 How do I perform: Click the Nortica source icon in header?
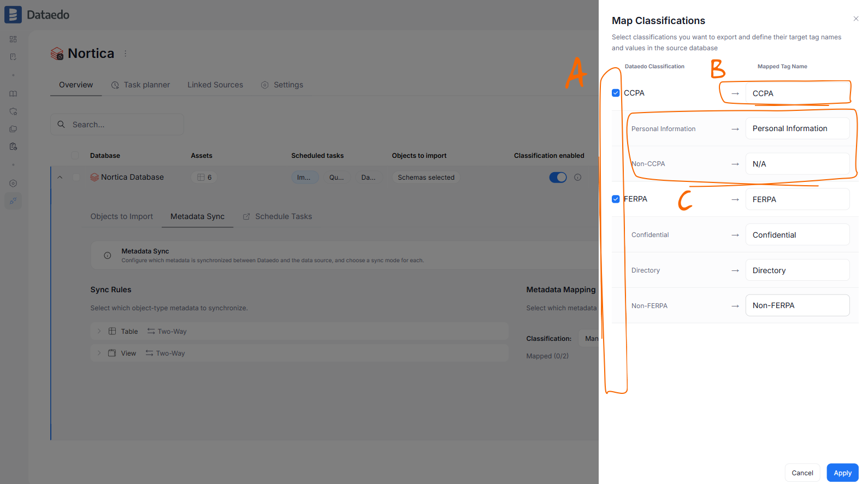[57, 54]
